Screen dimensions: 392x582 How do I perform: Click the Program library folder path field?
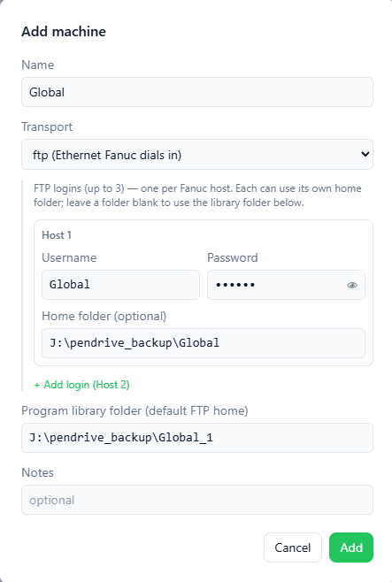(x=197, y=438)
